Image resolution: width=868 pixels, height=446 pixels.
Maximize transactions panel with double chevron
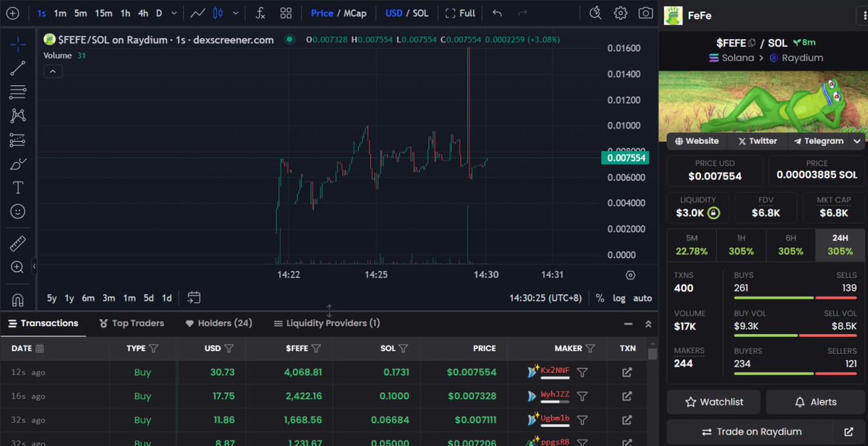648,324
